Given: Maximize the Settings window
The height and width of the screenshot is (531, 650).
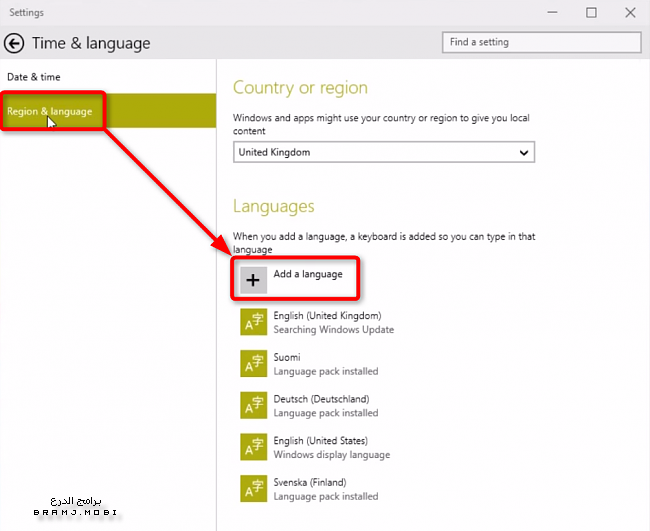Looking at the screenshot, I should pos(591,13).
